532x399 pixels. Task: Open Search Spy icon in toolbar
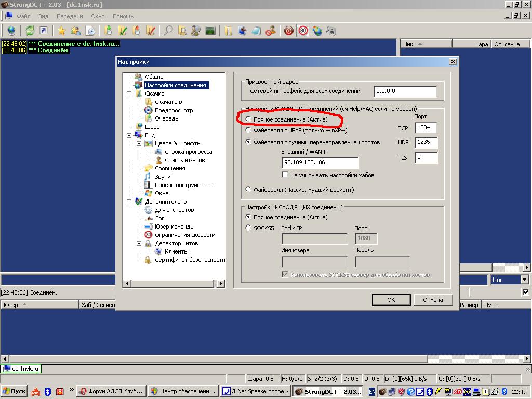tap(196, 31)
